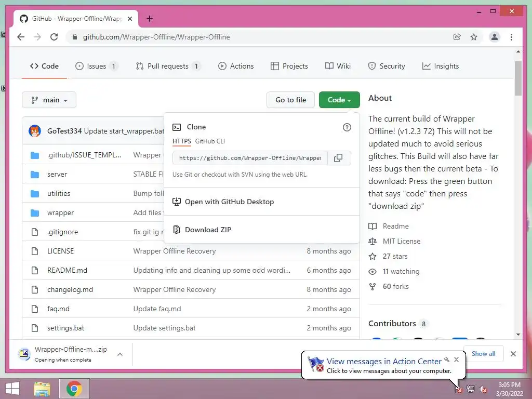
Task: Open the Pull requests tab
Action: (x=168, y=66)
